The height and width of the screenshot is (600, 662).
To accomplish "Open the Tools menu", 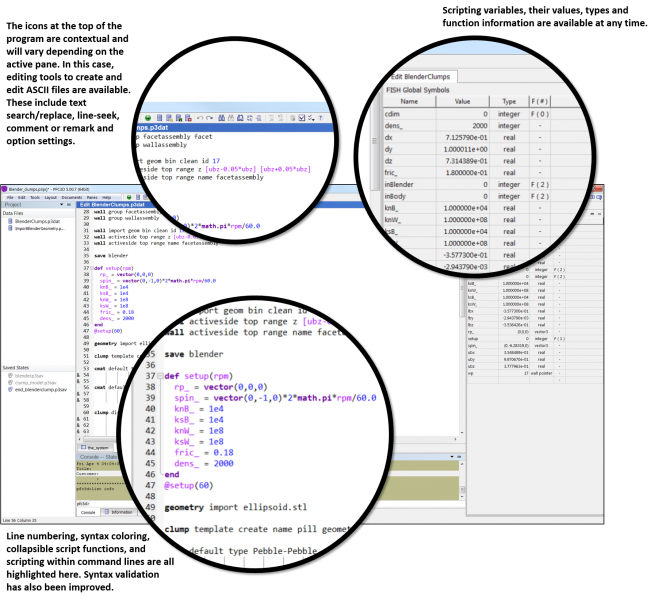I will pyautogui.click(x=35, y=197).
